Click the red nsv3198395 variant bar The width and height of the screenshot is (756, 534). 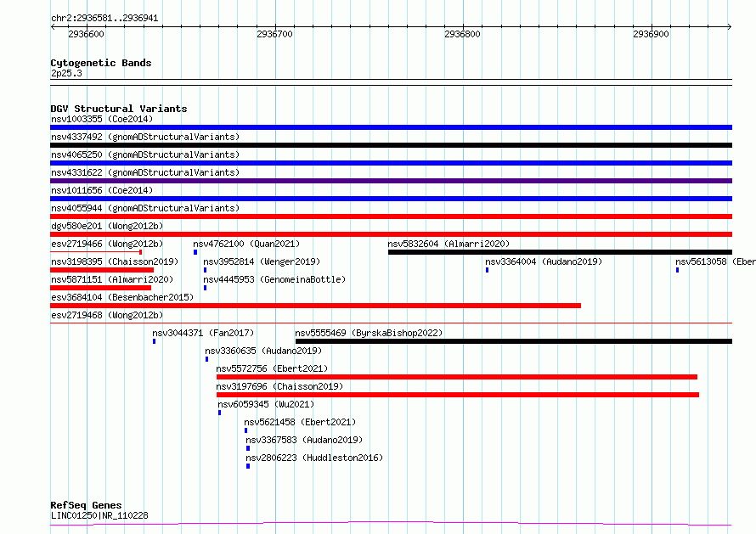(x=102, y=270)
